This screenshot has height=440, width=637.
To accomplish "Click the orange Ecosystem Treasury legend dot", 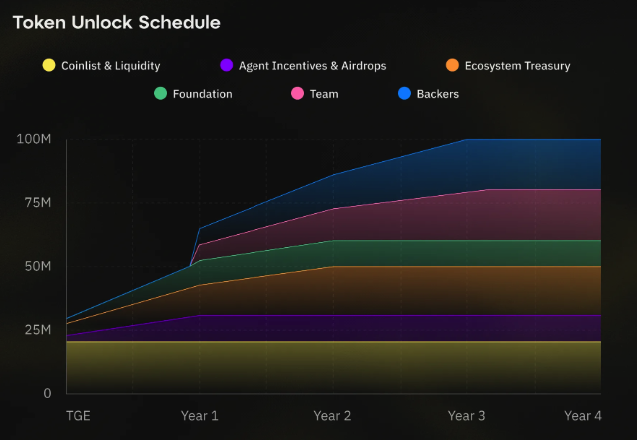I will click(452, 66).
